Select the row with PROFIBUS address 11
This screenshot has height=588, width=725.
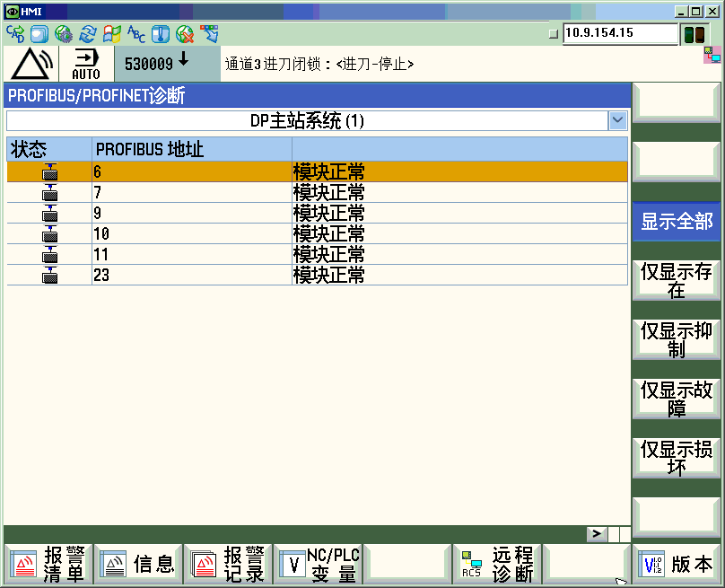[318, 254]
